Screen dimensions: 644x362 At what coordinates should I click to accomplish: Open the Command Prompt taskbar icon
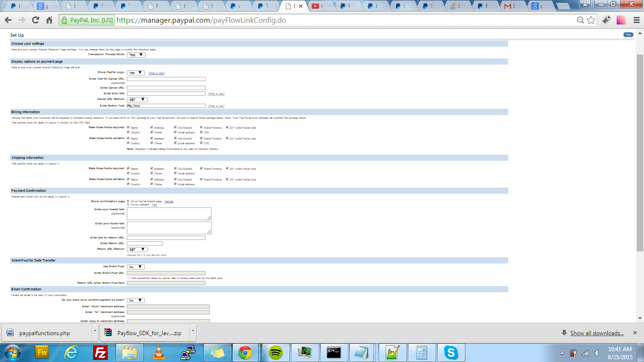click(x=334, y=353)
